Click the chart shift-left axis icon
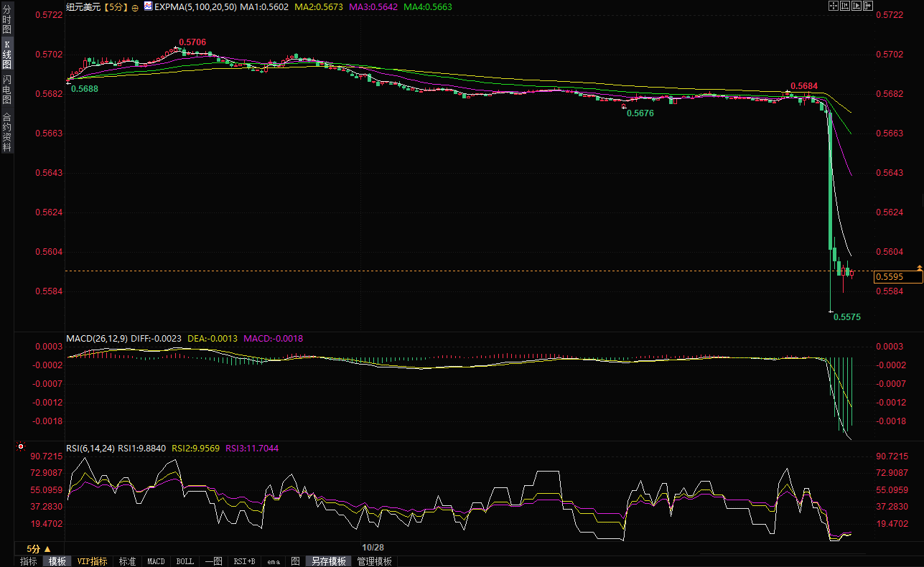 (x=845, y=6)
